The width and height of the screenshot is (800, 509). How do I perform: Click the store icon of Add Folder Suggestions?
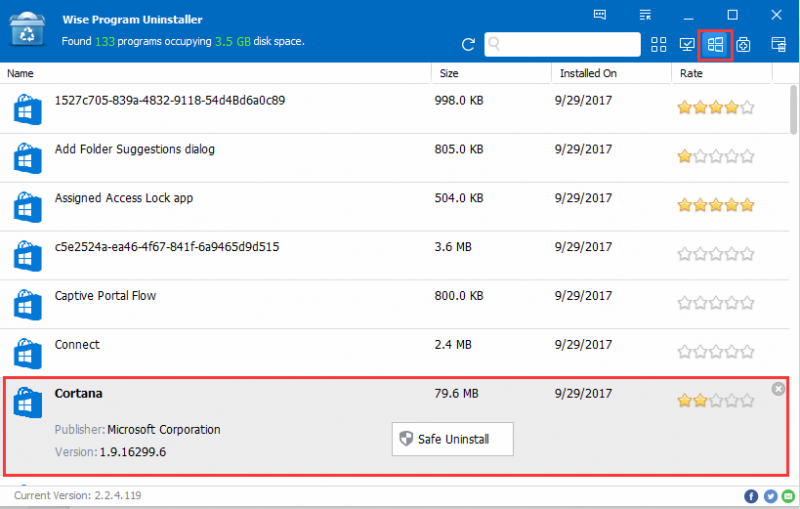pyautogui.click(x=28, y=158)
